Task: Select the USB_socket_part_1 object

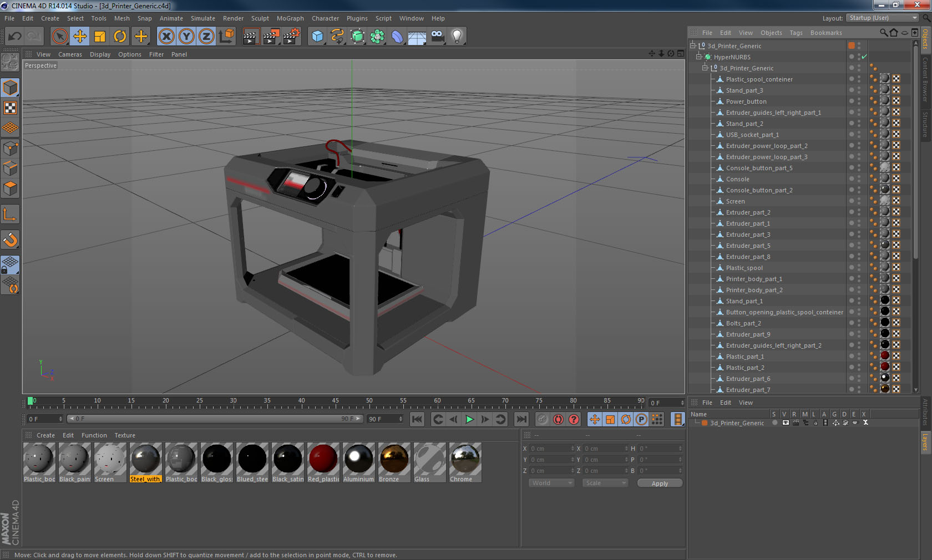Action: tap(752, 135)
